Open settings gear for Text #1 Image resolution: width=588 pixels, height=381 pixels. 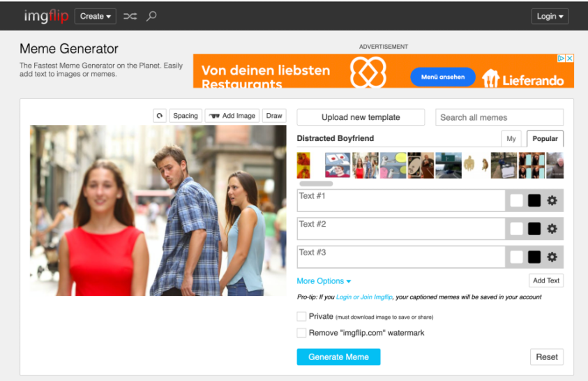[x=552, y=201]
